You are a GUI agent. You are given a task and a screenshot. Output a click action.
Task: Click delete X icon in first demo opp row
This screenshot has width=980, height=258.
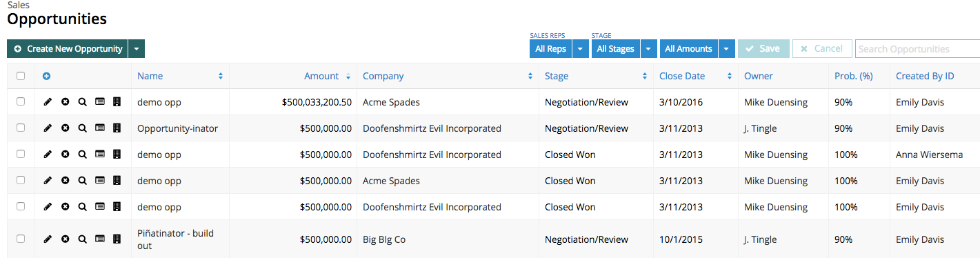pyautogui.click(x=65, y=102)
